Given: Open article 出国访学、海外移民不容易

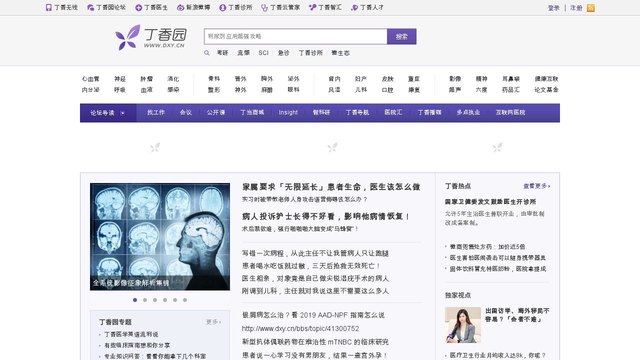Looking at the screenshot, I should click(x=517, y=315).
